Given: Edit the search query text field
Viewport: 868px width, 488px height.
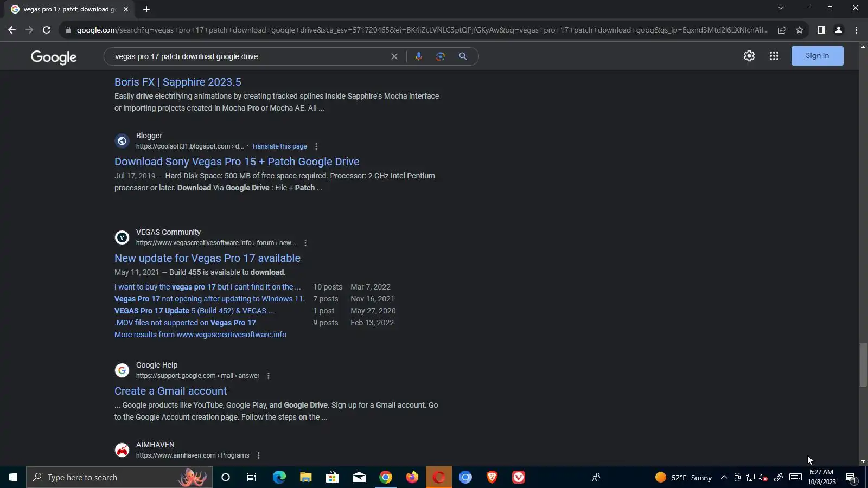Looking at the screenshot, I should point(250,56).
